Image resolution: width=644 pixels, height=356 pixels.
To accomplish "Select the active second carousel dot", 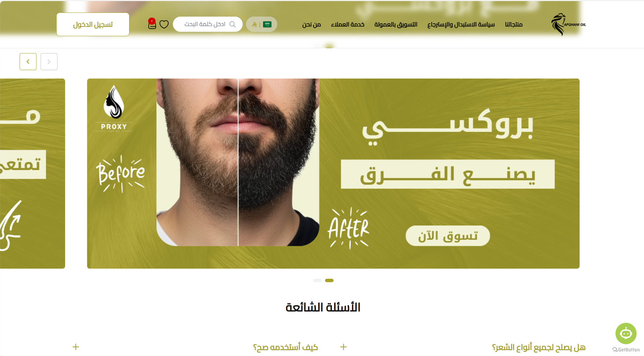I will point(329,280).
